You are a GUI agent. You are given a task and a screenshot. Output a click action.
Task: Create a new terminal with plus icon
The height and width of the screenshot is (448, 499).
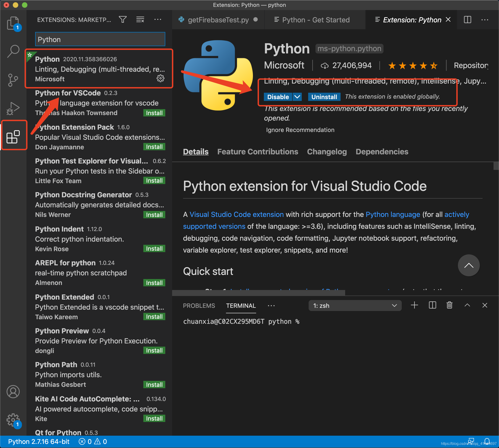coord(414,305)
